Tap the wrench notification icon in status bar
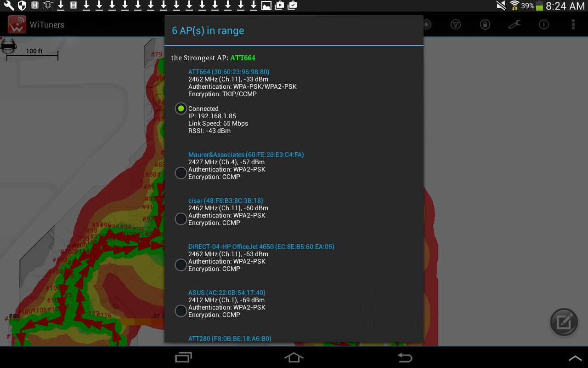Viewport: 588px width, 368px height. tap(8, 6)
